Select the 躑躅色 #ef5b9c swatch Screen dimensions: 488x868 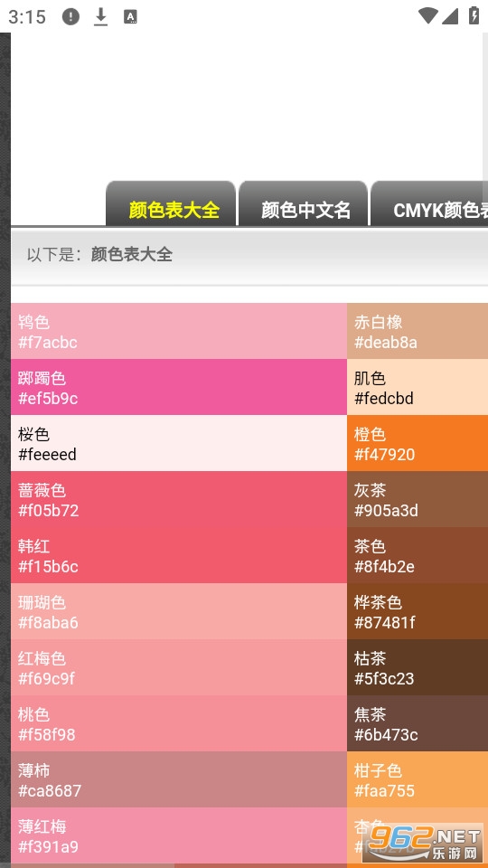point(179,387)
